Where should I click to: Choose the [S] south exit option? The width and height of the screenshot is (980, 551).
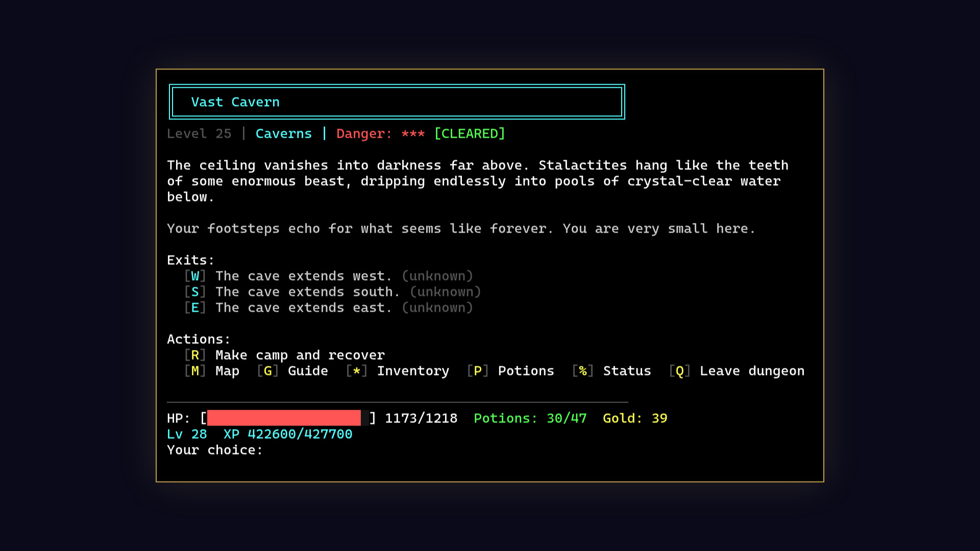[x=333, y=292]
